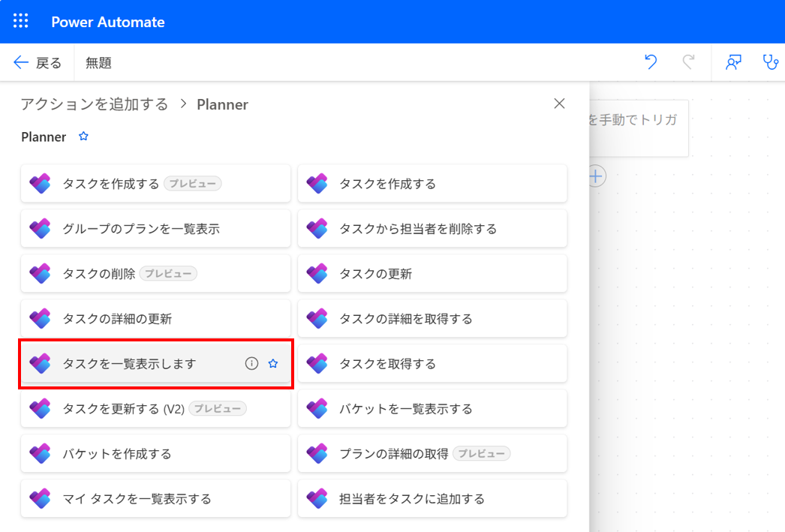Favorite タスクを一覧表示します with star
This screenshot has height=532, width=785.
273,363
